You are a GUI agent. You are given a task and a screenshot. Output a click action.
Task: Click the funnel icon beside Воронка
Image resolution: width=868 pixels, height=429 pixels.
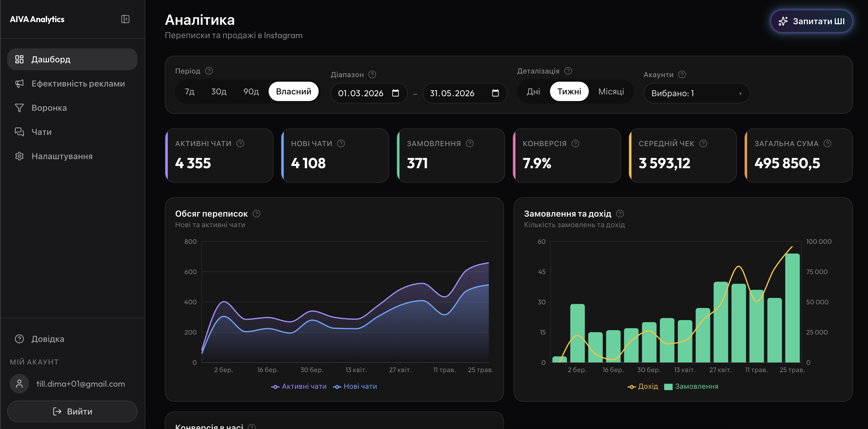pos(19,108)
